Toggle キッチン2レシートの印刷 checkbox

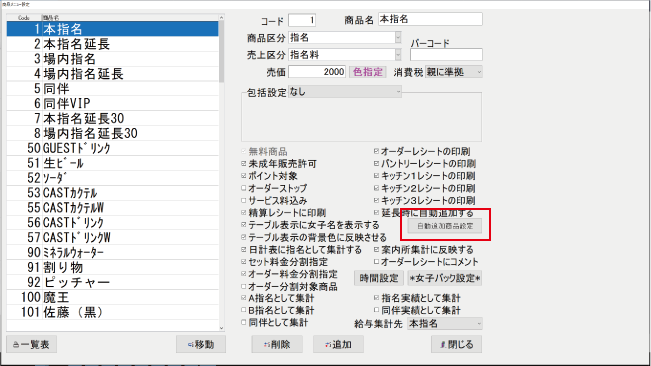pos(377,188)
